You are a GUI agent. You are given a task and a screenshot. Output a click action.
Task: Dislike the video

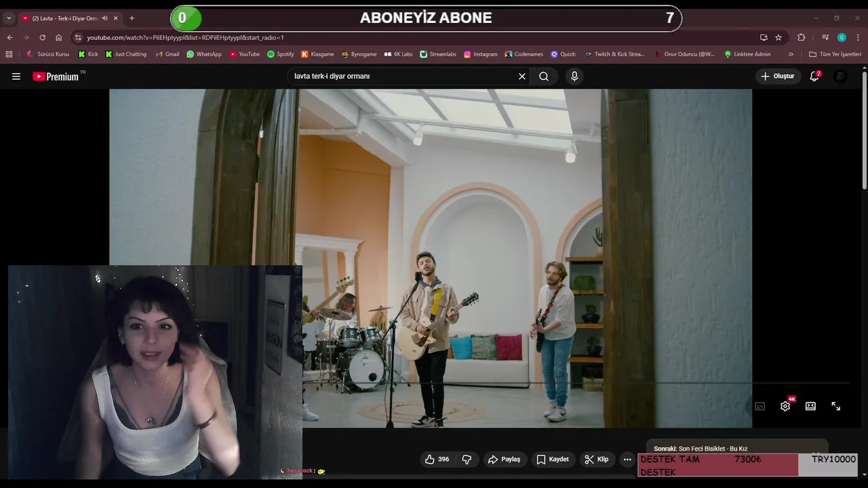tap(467, 460)
